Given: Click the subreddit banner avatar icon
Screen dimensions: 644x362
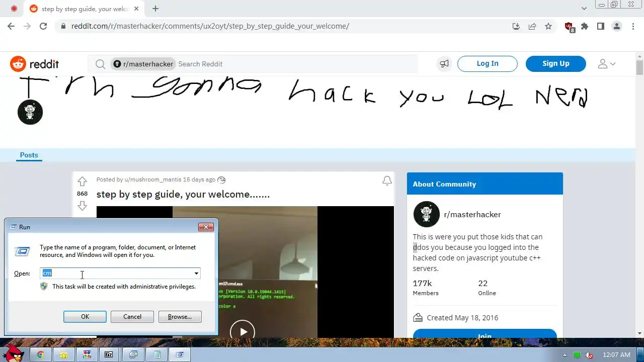Looking at the screenshot, I should (30, 112).
